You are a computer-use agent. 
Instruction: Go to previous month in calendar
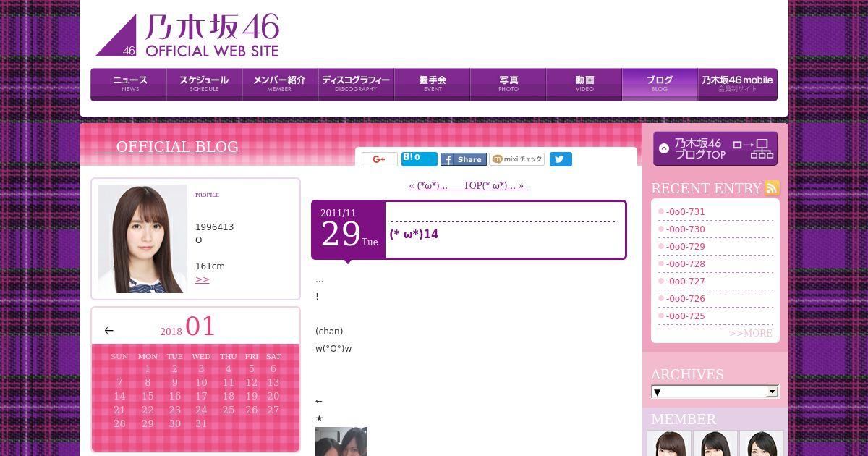pyautogui.click(x=109, y=330)
